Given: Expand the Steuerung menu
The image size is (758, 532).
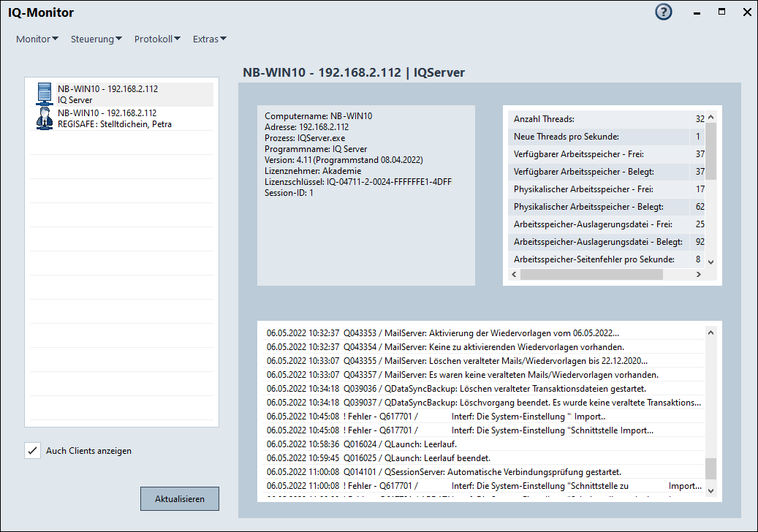Looking at the screenshot, I should (x=96, y=39).
